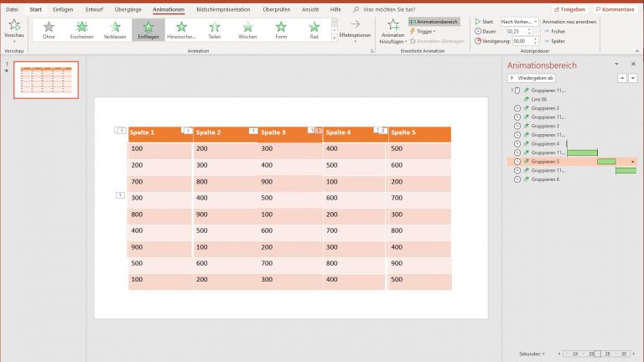
Task: Click Was möchten Sie tun search box
Action: pos(389,9)
